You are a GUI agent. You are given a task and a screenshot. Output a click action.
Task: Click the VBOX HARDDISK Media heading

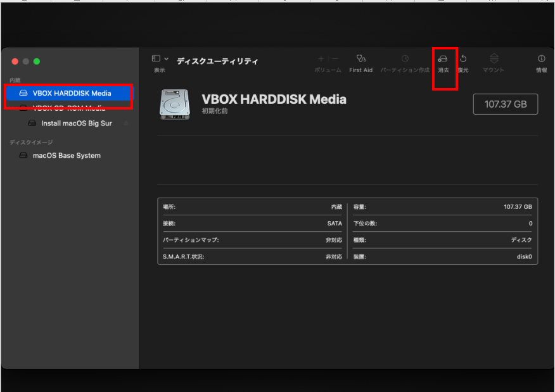(x=274, y=99)
